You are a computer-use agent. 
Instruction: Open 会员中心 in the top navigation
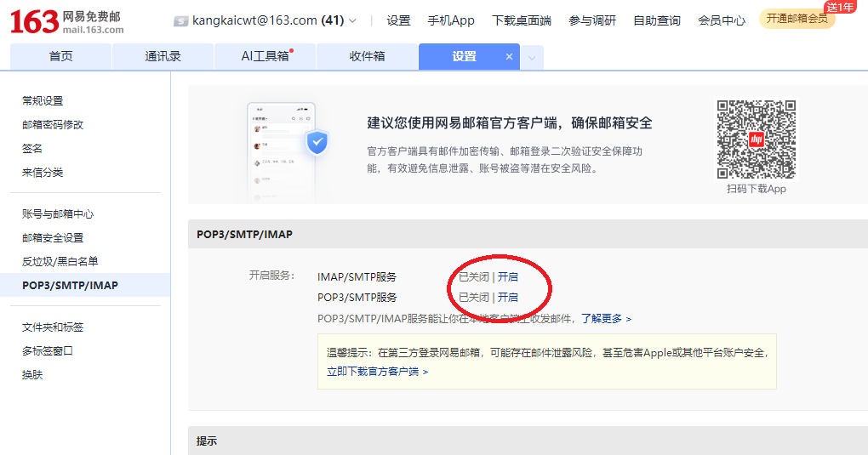[721, 20]
